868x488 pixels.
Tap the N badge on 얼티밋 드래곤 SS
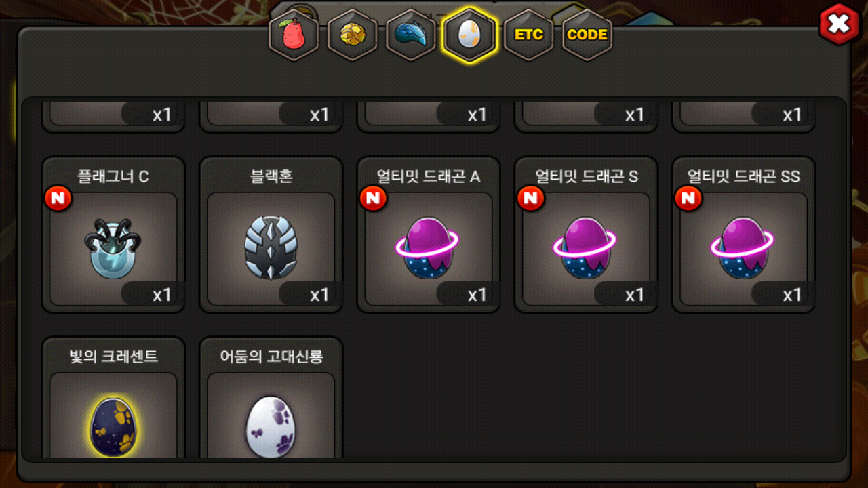click(x=688, y=198)
